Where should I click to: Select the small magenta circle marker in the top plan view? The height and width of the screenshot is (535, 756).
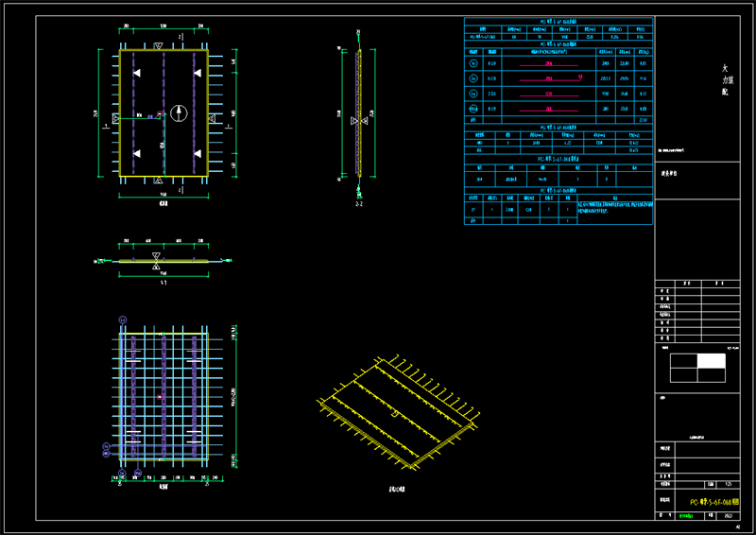(160, 114)
